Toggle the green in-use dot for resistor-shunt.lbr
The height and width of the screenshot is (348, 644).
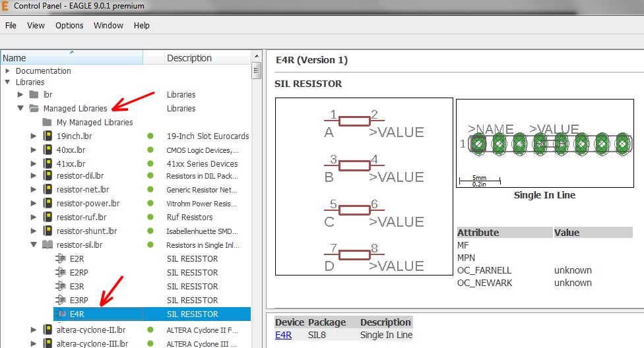coord(150,231)
